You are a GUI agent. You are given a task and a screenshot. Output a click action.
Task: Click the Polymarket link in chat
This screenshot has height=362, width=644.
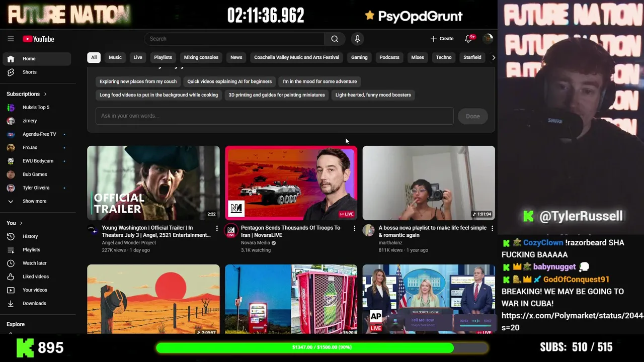[x=573, y=321]
